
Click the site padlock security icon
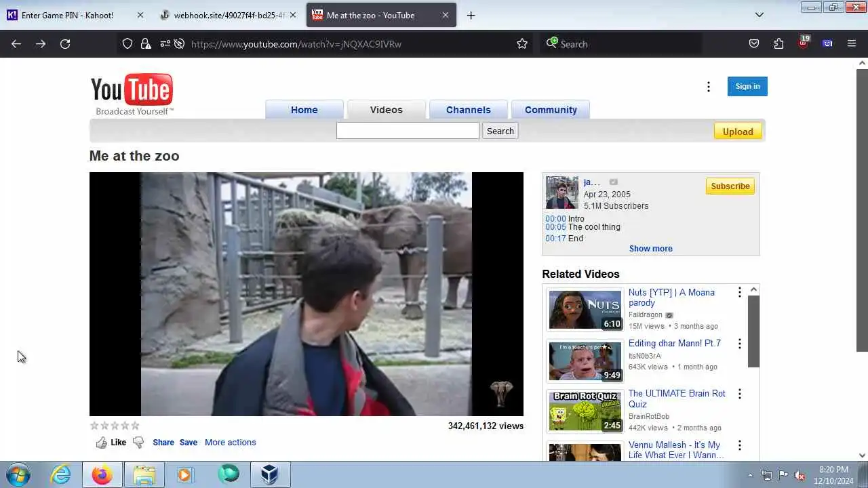coord(146,44)
